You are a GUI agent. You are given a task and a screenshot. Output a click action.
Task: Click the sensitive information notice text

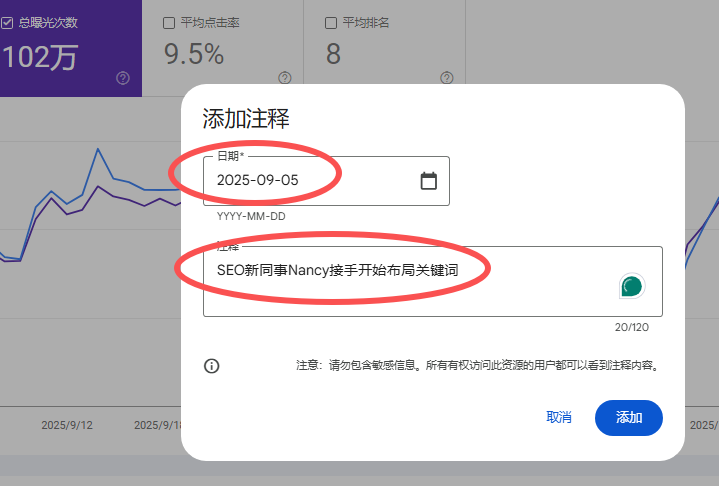click(x=477, y=365)
